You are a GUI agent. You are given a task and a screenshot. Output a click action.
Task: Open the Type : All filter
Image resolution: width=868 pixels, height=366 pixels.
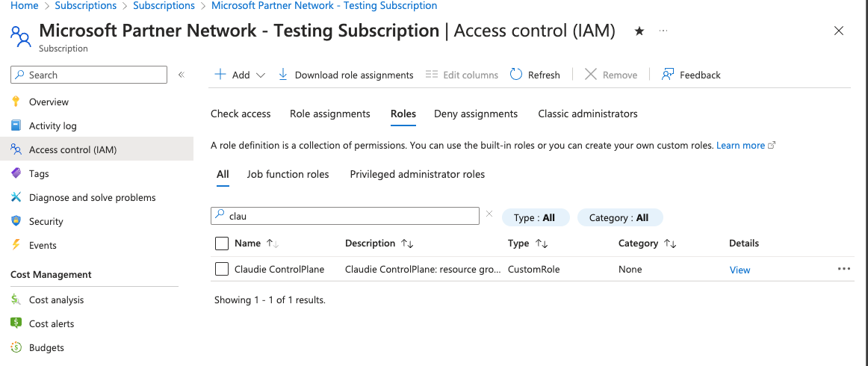535,217
